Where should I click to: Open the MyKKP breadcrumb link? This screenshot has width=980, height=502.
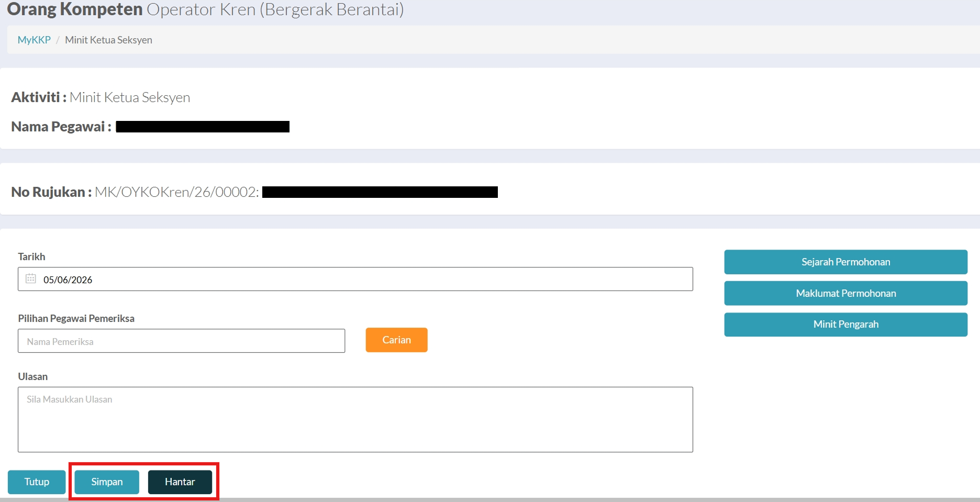click(34, 40)
